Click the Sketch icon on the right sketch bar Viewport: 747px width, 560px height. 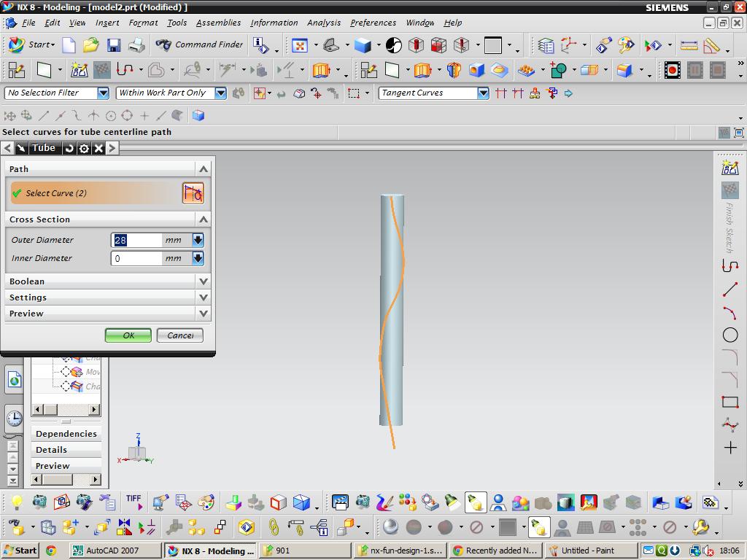pyautogui.click(x=729, y=168)
